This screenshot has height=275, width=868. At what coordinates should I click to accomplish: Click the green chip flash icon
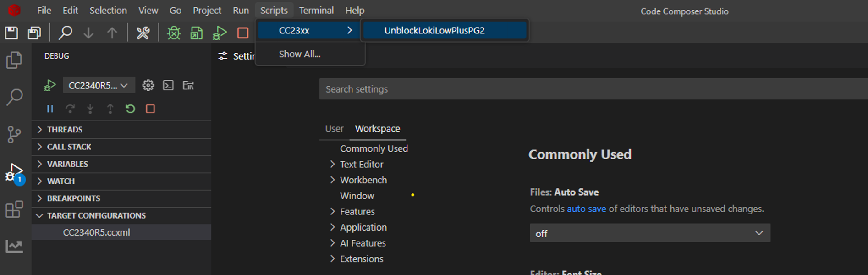pos(197,33)
